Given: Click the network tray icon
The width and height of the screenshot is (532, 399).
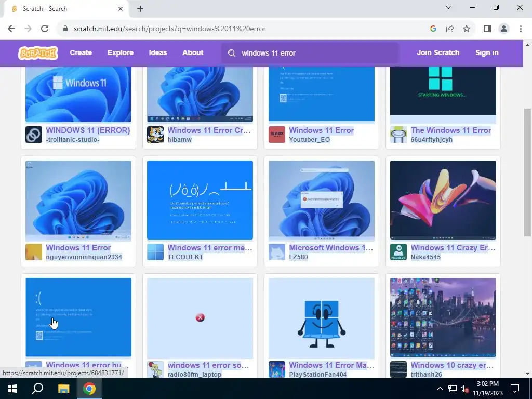Looking at the screenshot, I should click(x=453, y=389).
